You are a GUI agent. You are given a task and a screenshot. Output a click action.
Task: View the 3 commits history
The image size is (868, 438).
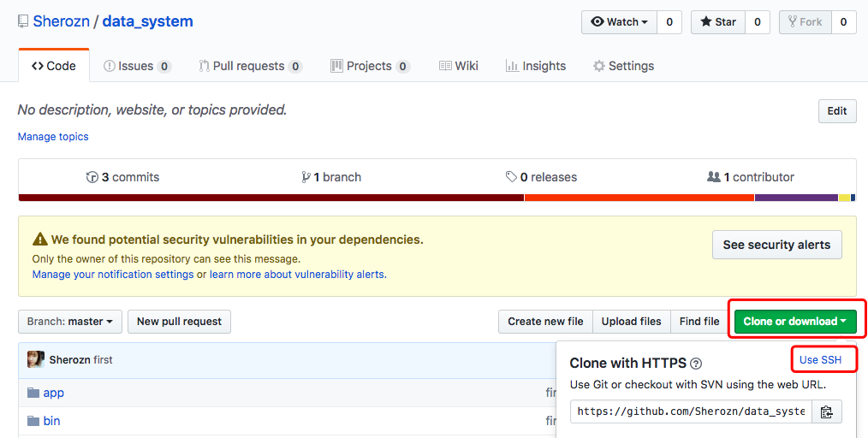point(123,177)
